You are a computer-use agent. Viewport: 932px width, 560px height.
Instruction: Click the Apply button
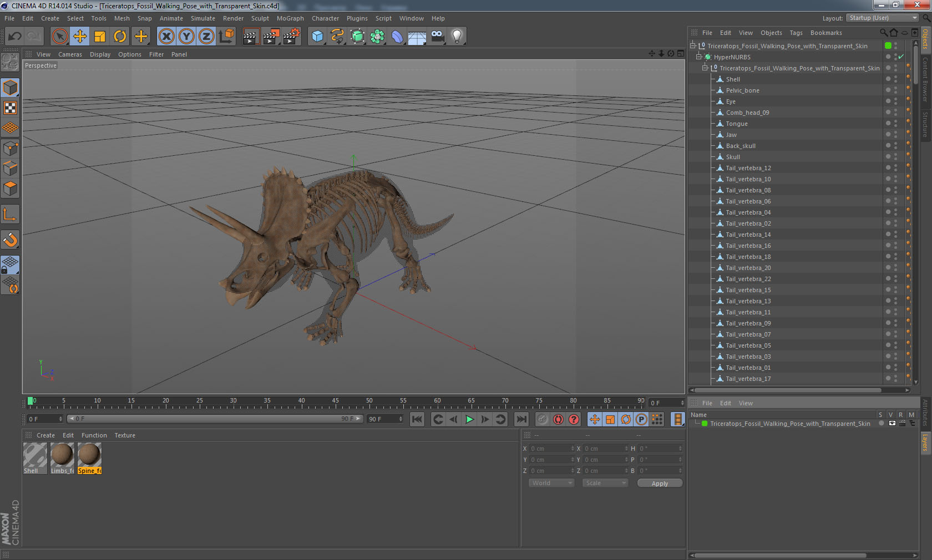pyautogui.click(x=660, y=483)
